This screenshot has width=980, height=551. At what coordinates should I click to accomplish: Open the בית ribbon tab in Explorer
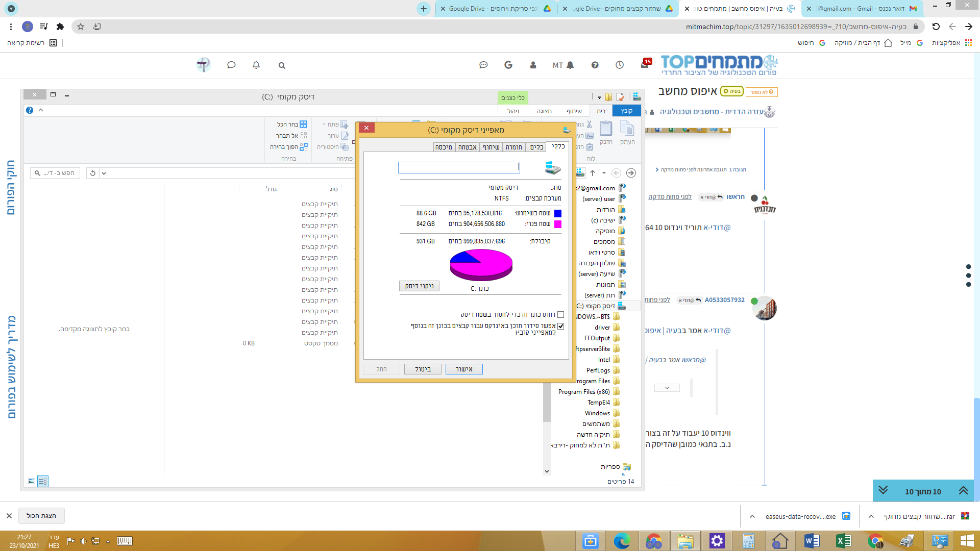601,111
